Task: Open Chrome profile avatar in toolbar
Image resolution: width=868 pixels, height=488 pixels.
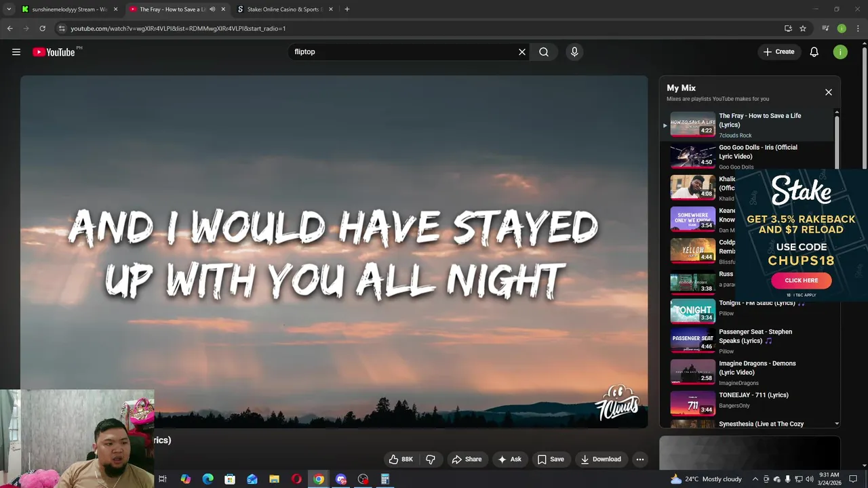Action: pyautogui.click(x=842, y=28)
